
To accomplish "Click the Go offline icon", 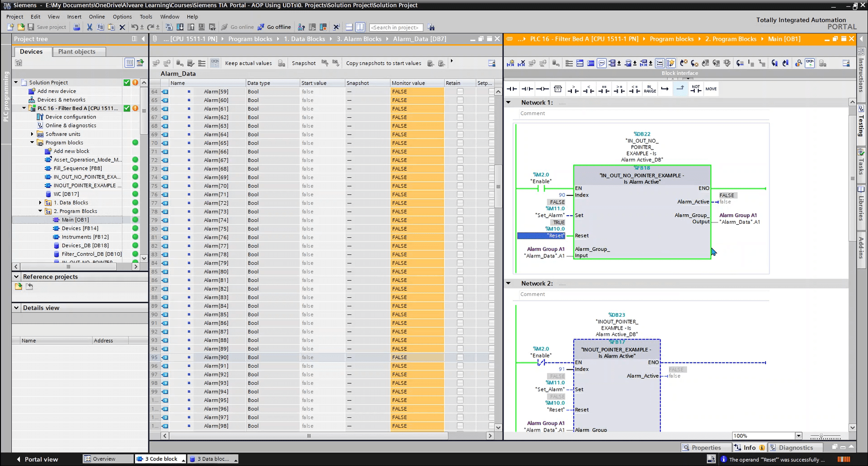I will click(261, 27).
